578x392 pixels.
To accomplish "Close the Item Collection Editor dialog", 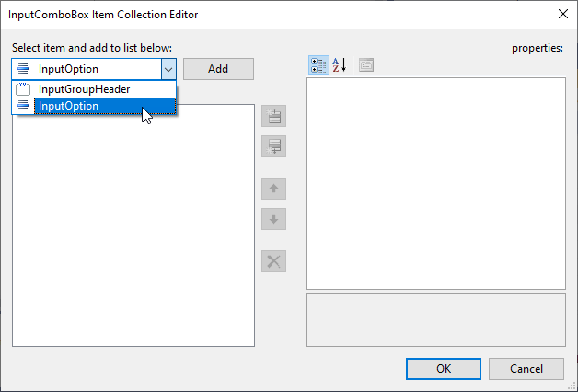I will (x=561, y=14).
